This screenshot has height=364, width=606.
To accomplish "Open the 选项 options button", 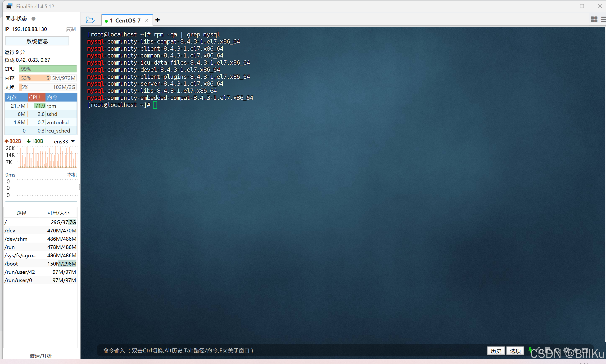I will tap(515, 351).
